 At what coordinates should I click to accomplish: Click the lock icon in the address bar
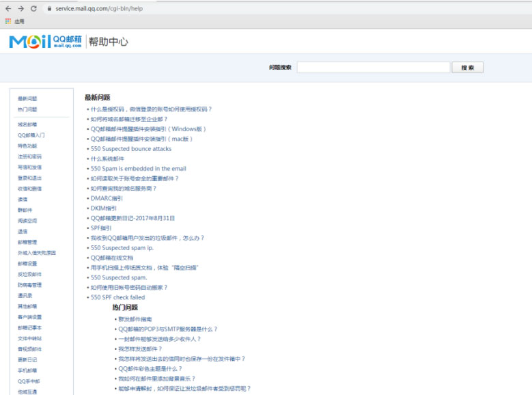tap(48, 9)
